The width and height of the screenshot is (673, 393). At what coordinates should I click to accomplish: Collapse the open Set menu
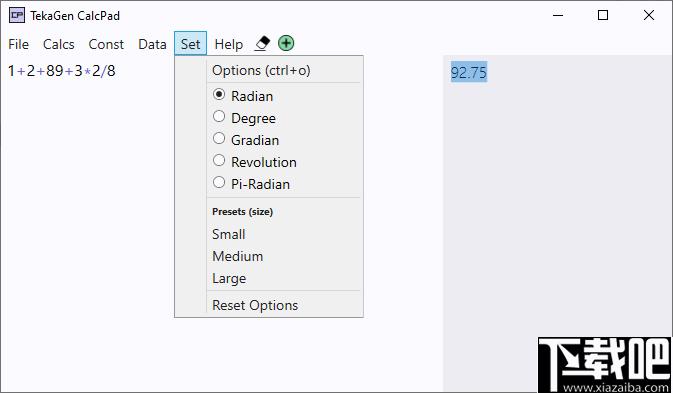point(191,43)
